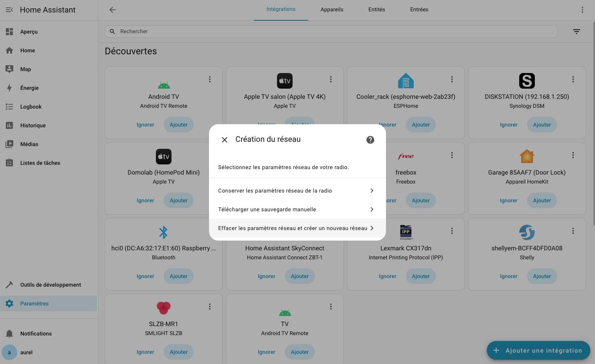Viewport: 595px width, 364px height.
Task: Switch to the Appareils tab
Action: click(x=332, y=10)
